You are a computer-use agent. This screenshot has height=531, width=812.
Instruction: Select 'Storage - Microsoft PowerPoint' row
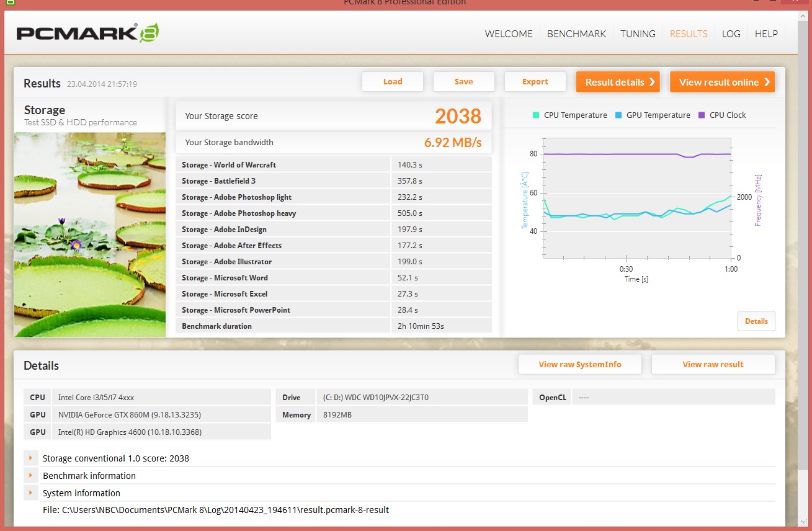coord(334,310)
